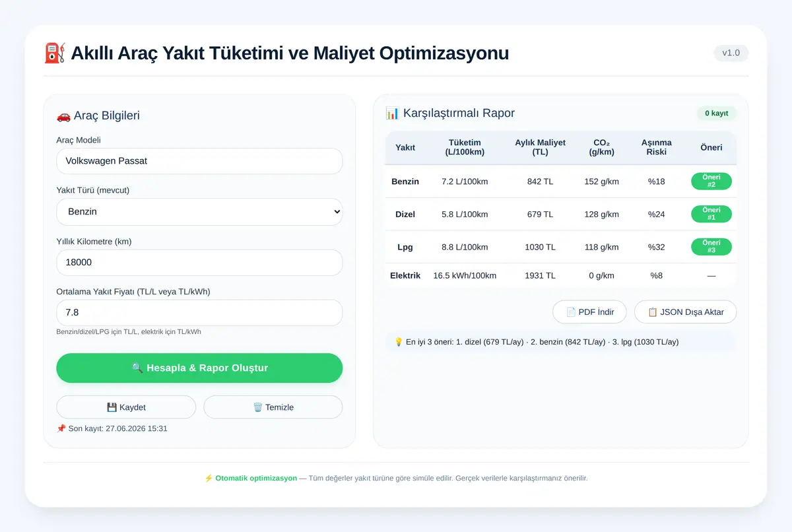Click the 5.8 L/100km cell
The image size is (792, 532).
[465, 214]
